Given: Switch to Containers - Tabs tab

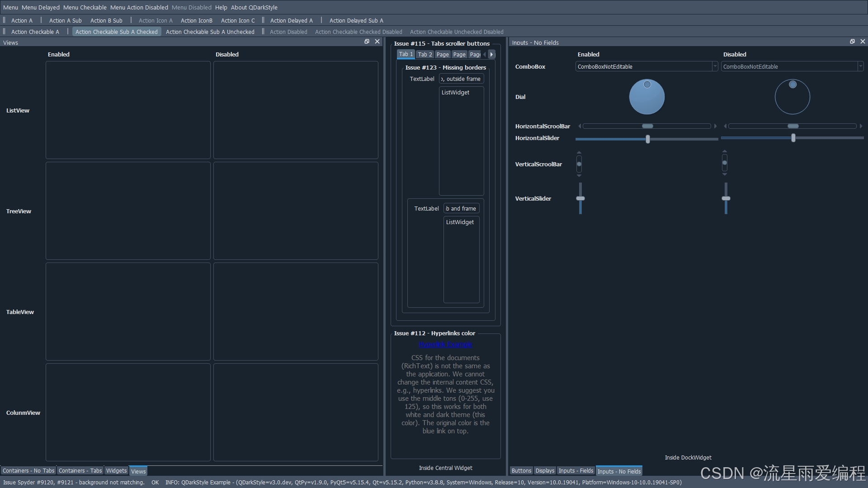Looking at the screenshot, I should pos(80,471).
